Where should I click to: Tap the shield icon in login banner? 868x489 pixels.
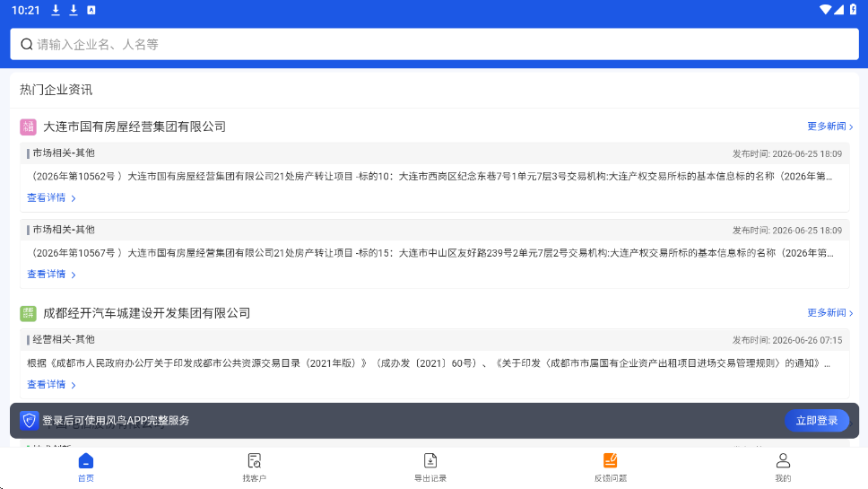tap(30, 420)
